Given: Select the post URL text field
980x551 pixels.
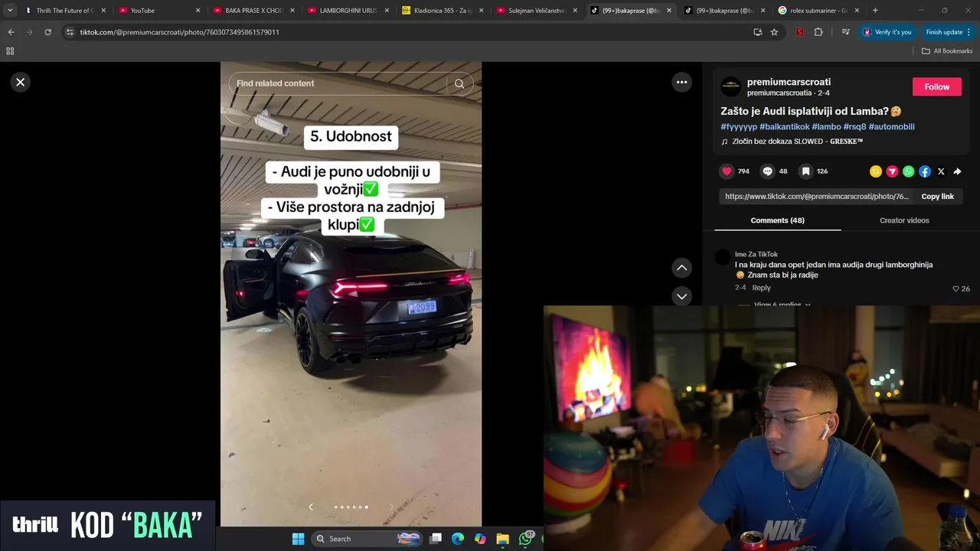Looking at the screenshot, I should (x=817, y=197).
